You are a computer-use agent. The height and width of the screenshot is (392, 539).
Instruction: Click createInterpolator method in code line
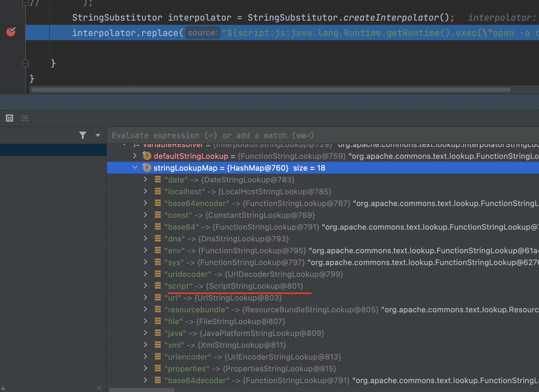[x=391, y=18]
